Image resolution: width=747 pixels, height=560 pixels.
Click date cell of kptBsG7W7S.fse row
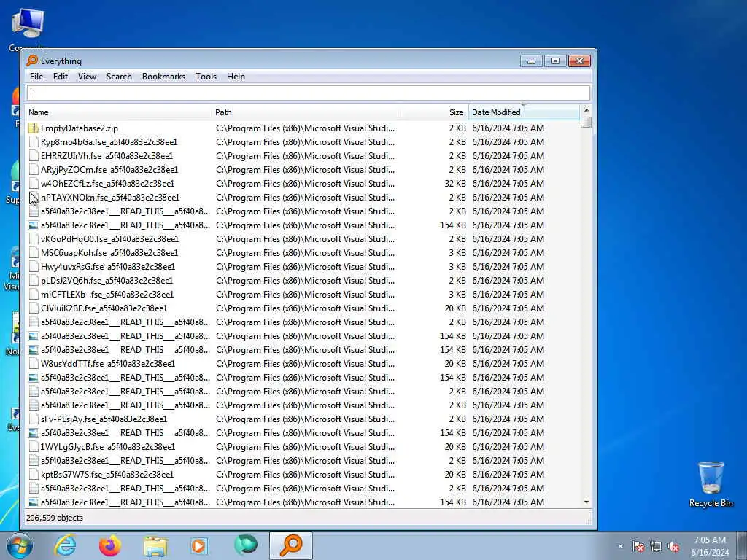[x=508, y=474]
